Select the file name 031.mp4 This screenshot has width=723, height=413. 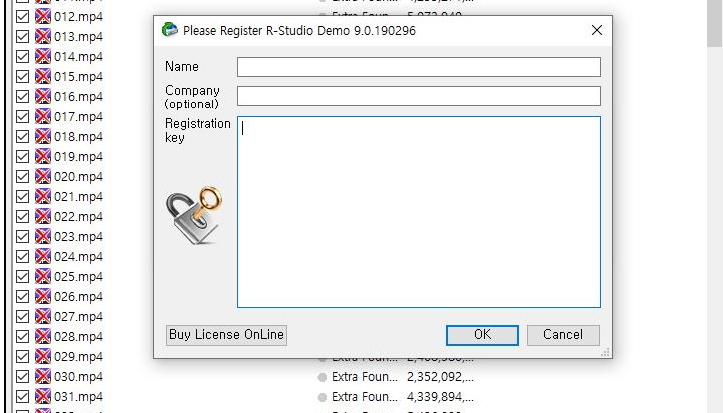tap(78, 397)
